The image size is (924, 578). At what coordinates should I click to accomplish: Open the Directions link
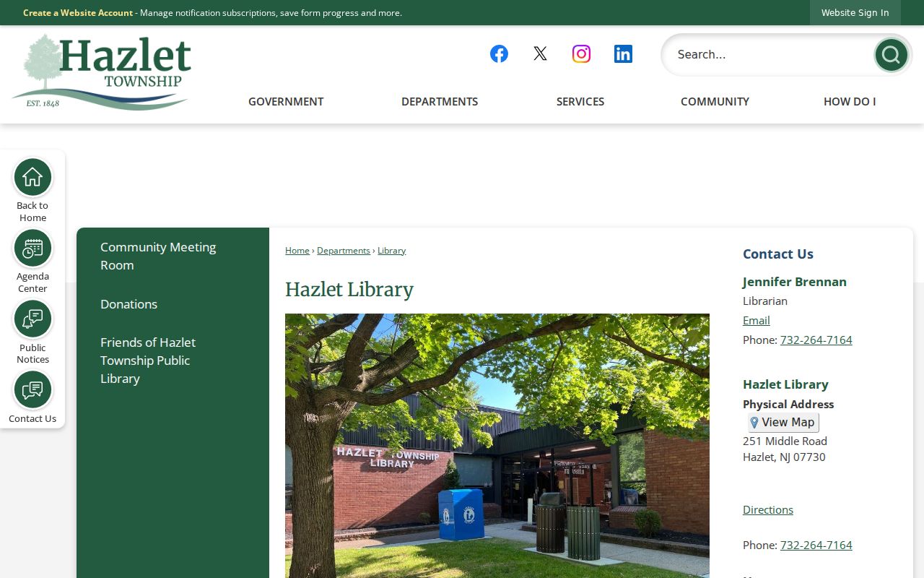tap(768, 510)
